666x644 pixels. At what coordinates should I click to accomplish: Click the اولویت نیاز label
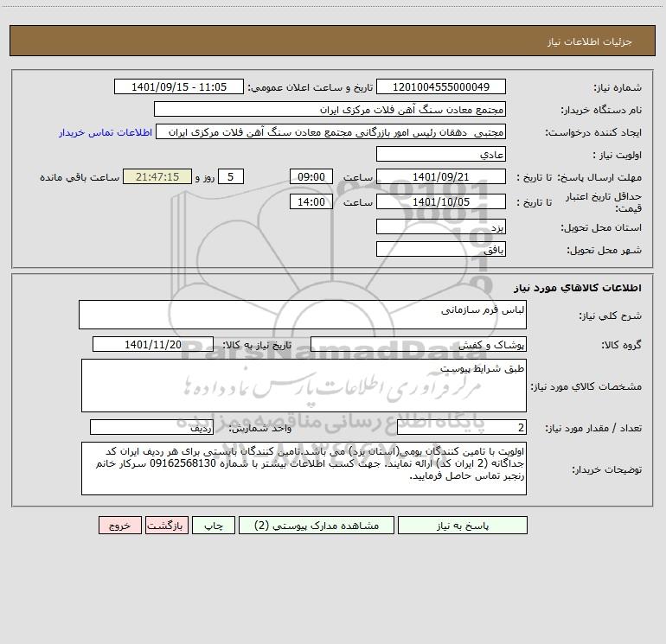(x=617, y=156)
